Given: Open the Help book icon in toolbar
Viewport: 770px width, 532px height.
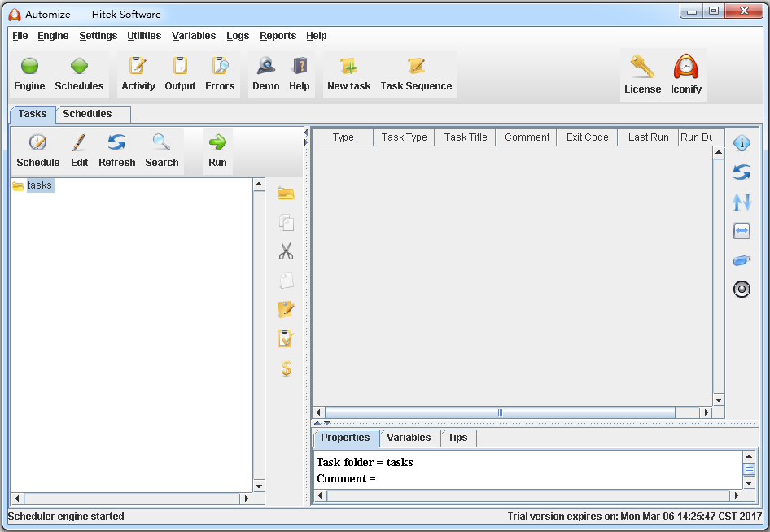Looking at the screenshot, I should (x=300, y=66).
